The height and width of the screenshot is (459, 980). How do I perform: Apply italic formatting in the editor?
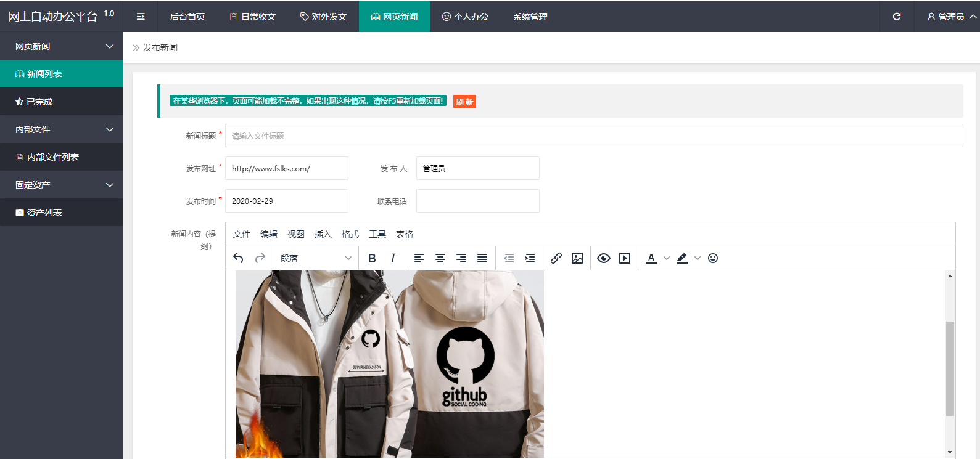coord(393,258)
